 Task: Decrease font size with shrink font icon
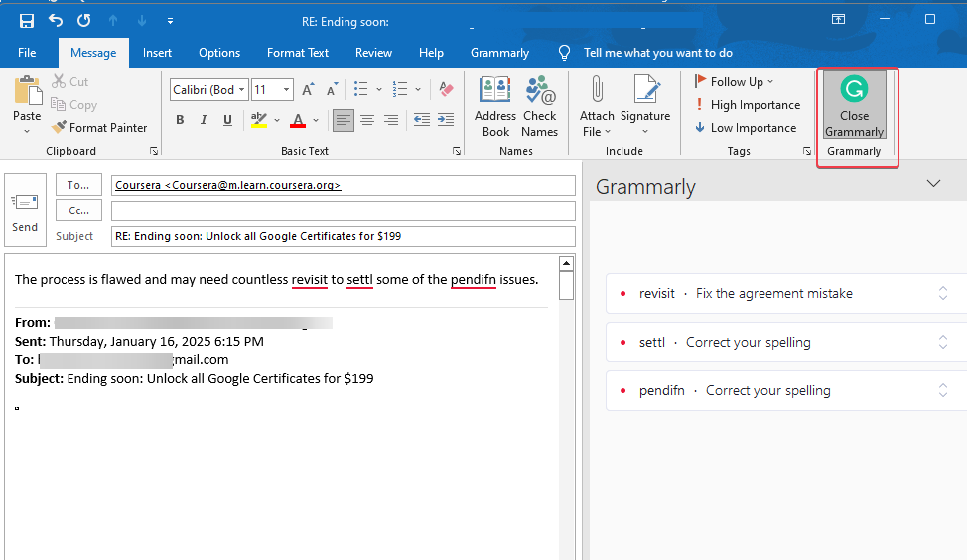(x=332, y=90)
